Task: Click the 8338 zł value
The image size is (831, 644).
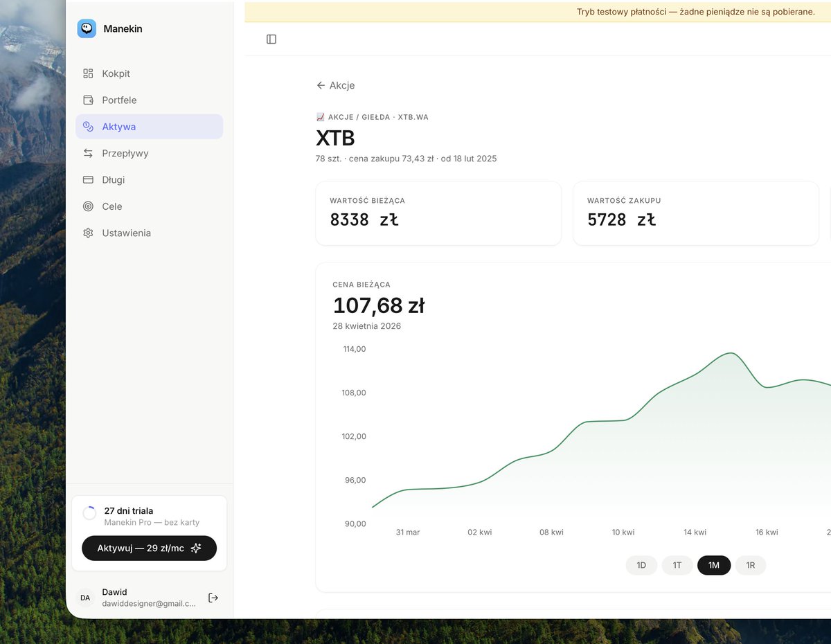Action: point(364,220)
